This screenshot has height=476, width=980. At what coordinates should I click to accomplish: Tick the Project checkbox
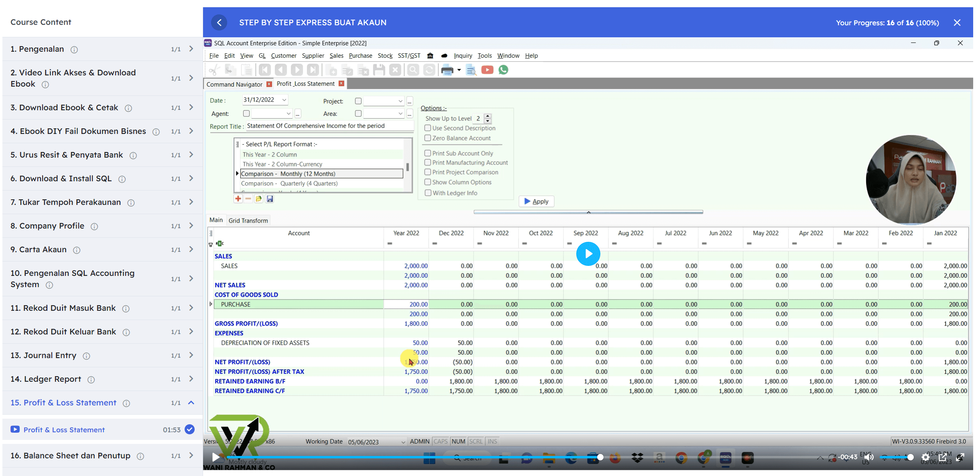[x=358, y=101]
